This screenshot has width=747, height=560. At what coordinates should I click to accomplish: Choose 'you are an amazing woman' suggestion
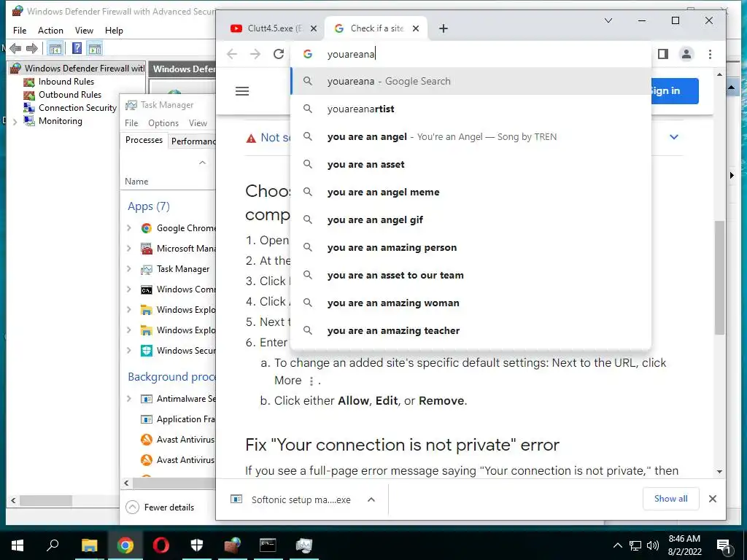[471, 303]
